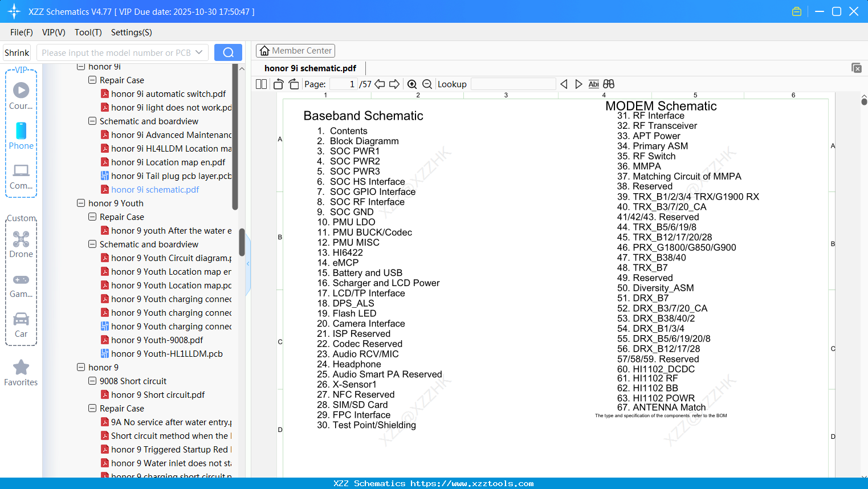Collapse the honor 9i tree node

tap(81, 67)
